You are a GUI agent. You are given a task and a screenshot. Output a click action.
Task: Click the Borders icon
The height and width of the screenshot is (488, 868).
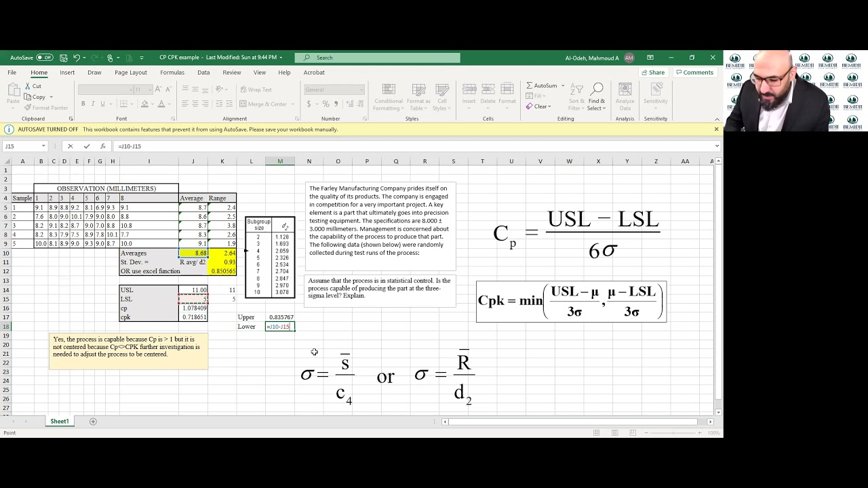122,104
